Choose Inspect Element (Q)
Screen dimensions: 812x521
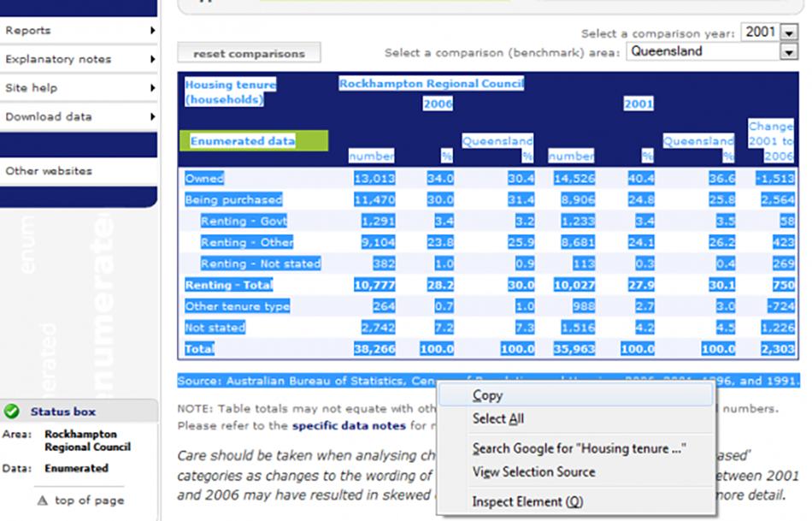coord(576,502)
